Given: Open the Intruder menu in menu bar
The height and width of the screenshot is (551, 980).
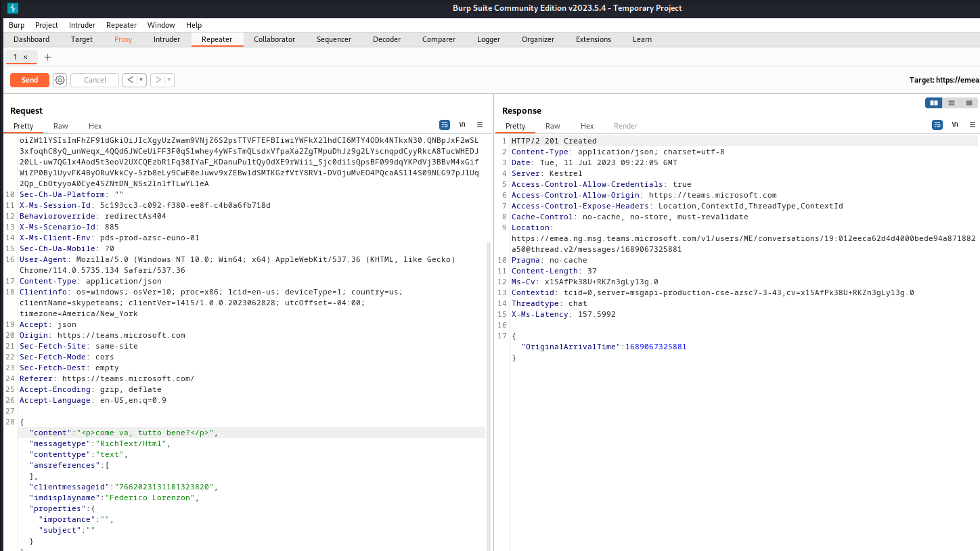Looking at the screenshot, I should 82,25.
